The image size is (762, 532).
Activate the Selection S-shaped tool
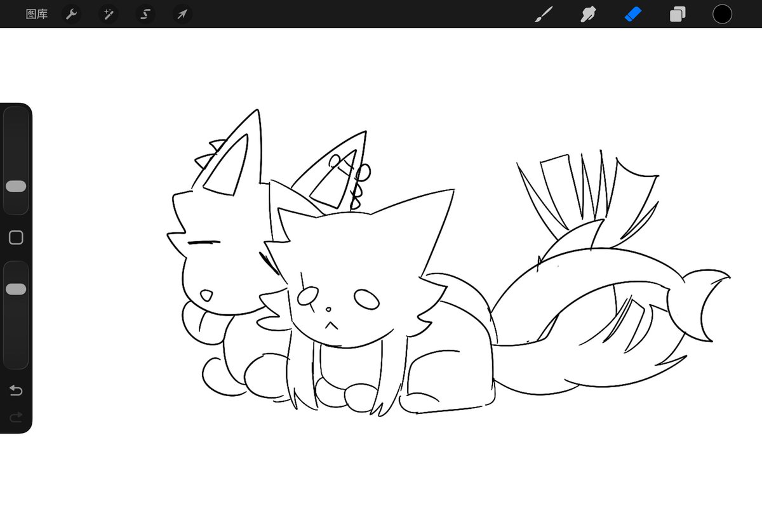tap(145, 14)
